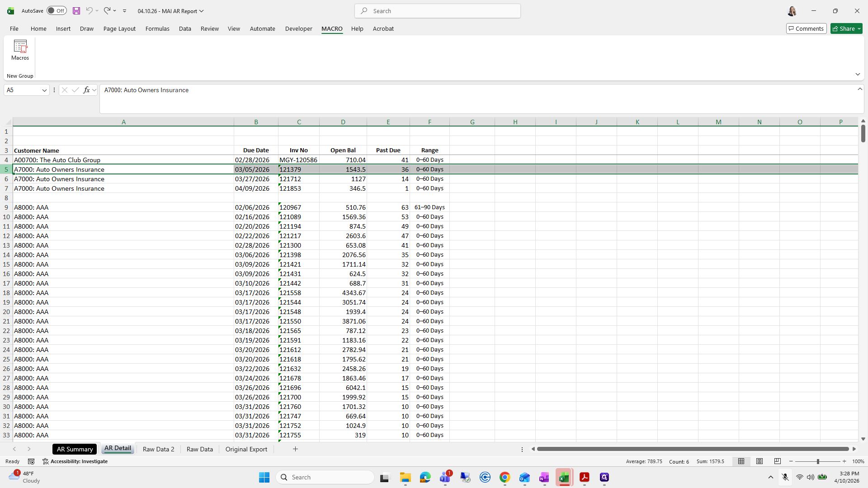The width and height of the screenshot is (868, 488).
Task: Switch to Page Layout view icon
Action: (x=759, y=461)
